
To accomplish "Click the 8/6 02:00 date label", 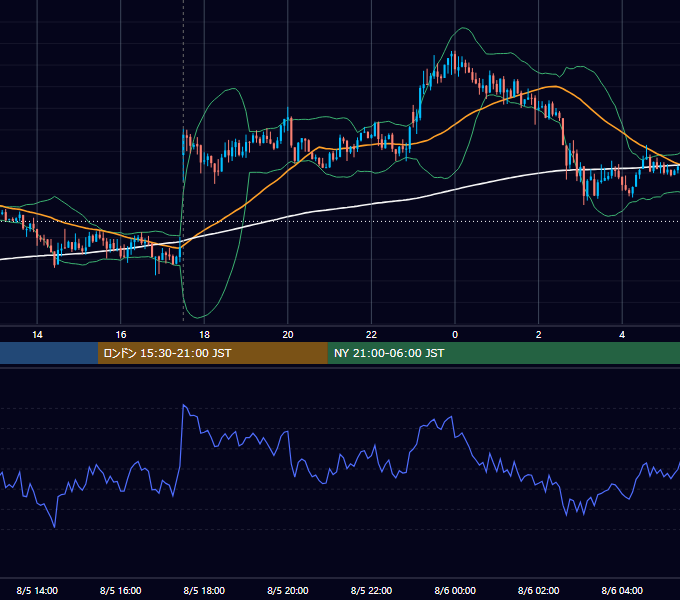I will 539,590.
